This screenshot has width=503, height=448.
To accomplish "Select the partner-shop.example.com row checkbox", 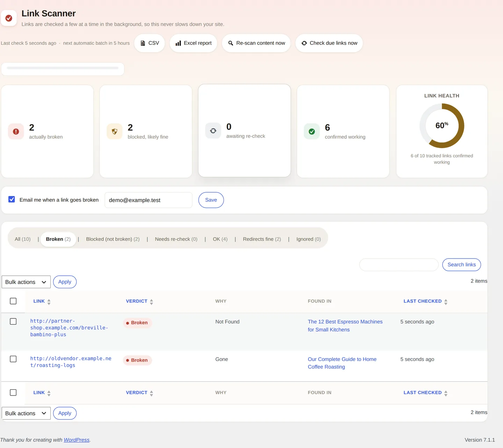I will point(13,321).
